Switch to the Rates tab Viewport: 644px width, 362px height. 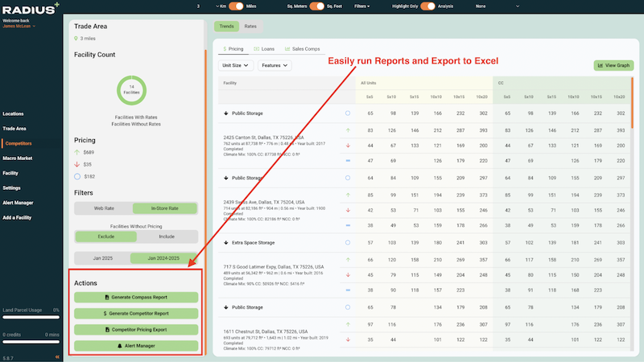coord(250,27)
